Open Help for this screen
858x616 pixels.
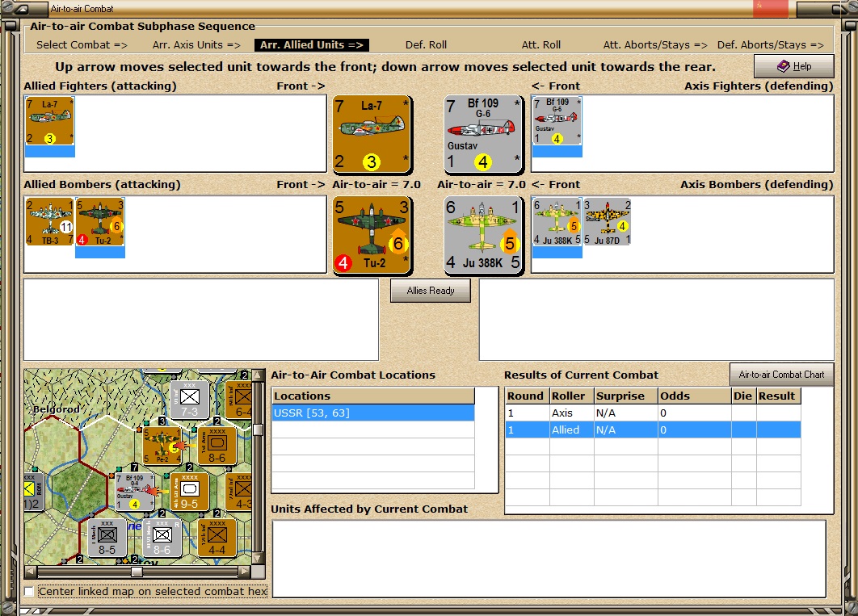[794, 66]
